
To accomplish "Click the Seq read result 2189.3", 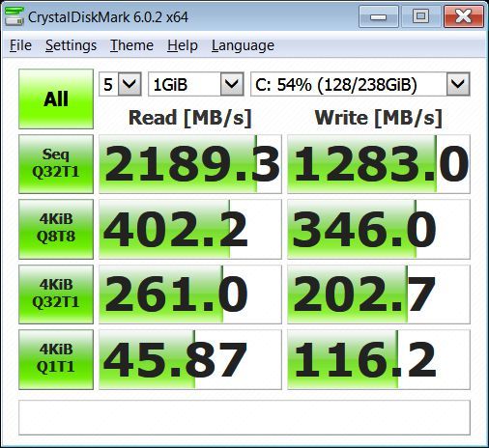I will tap(190, 164).
